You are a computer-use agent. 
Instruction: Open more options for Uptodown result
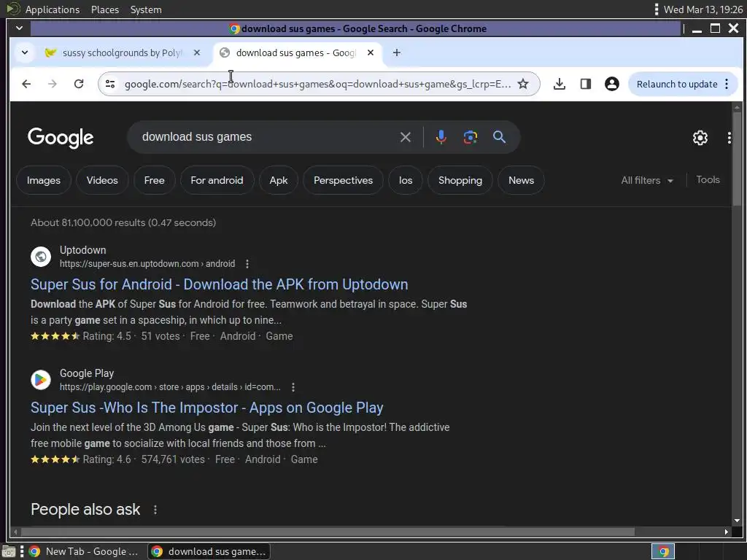[x=247, y=264]
